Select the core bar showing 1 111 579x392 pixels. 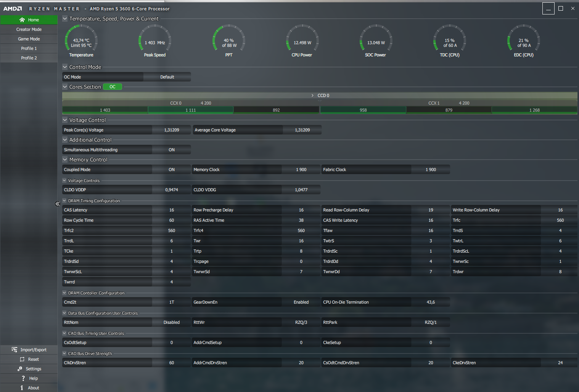coord(191,110)
